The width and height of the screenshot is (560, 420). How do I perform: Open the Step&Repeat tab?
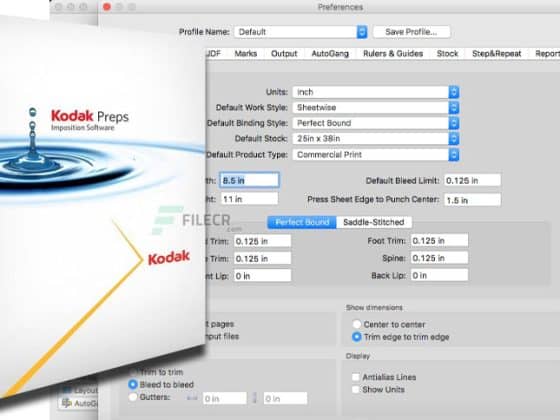click(496, 54)
